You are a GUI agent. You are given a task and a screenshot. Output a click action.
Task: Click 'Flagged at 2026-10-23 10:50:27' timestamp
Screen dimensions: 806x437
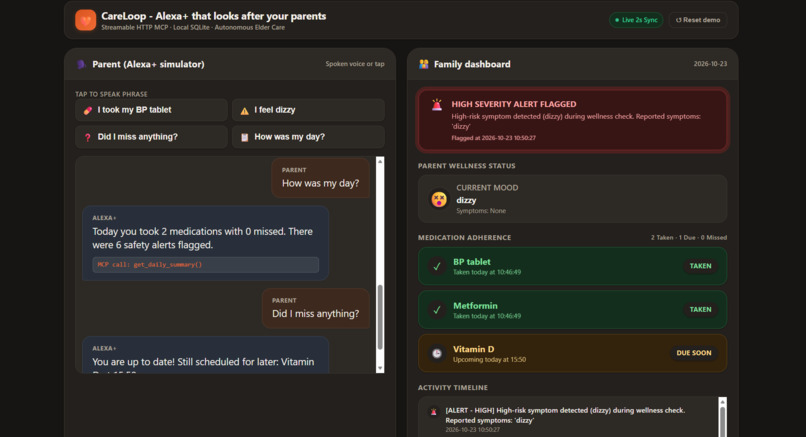[493, 138]
